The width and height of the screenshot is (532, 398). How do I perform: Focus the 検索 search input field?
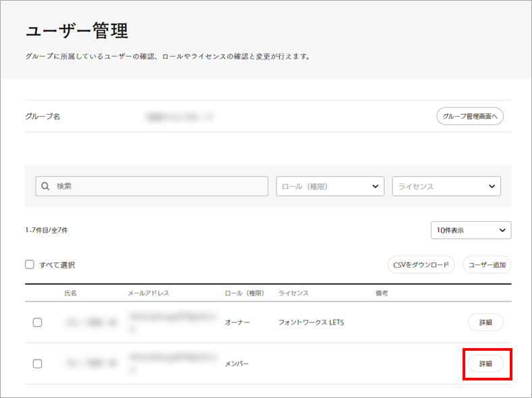coord(158,187)
